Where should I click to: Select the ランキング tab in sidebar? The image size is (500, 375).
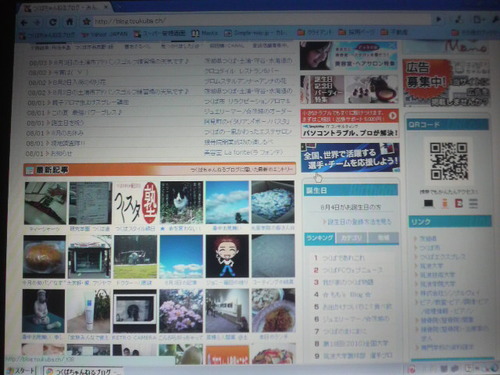319,238
